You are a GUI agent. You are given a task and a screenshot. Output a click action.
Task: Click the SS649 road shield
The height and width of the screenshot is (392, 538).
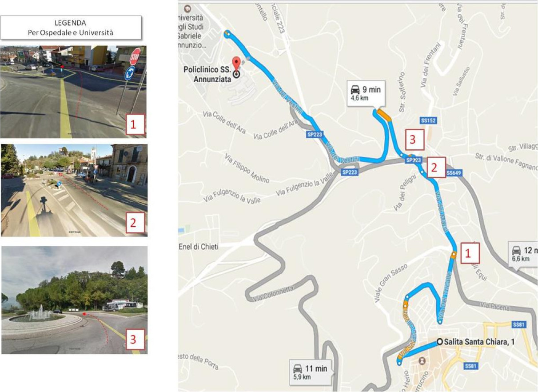pyautogui.click(x=454, y=172)
